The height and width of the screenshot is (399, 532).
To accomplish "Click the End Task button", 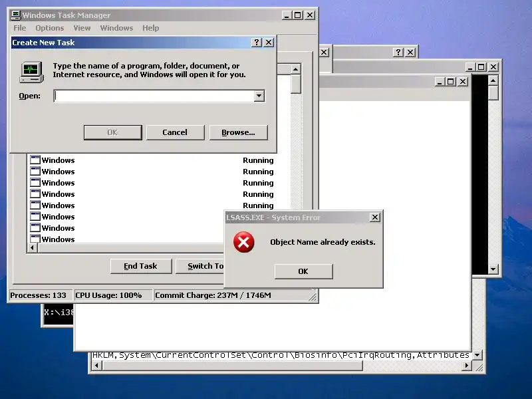I will (x=141, y=266).
